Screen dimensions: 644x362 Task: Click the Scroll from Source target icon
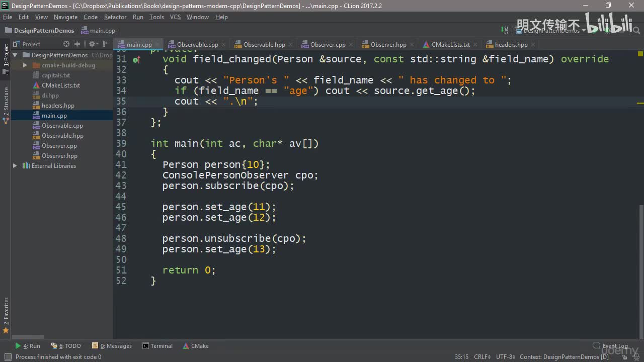pyautogui.click(x=65, y=44)
